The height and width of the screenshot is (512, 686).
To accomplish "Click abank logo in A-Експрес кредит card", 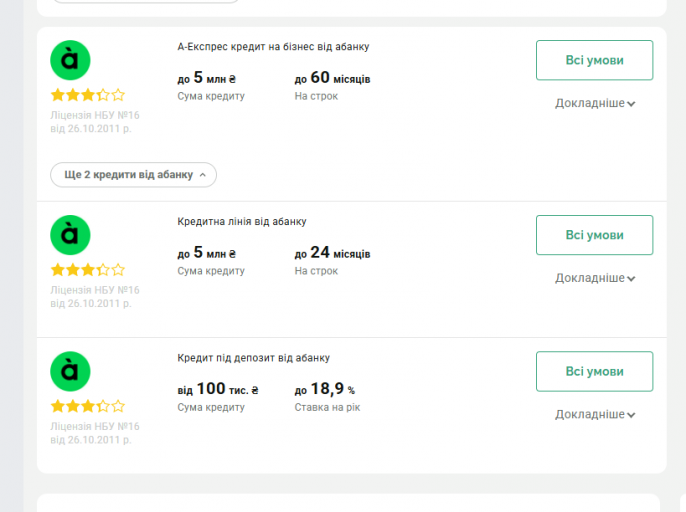I will pos(70,60).
